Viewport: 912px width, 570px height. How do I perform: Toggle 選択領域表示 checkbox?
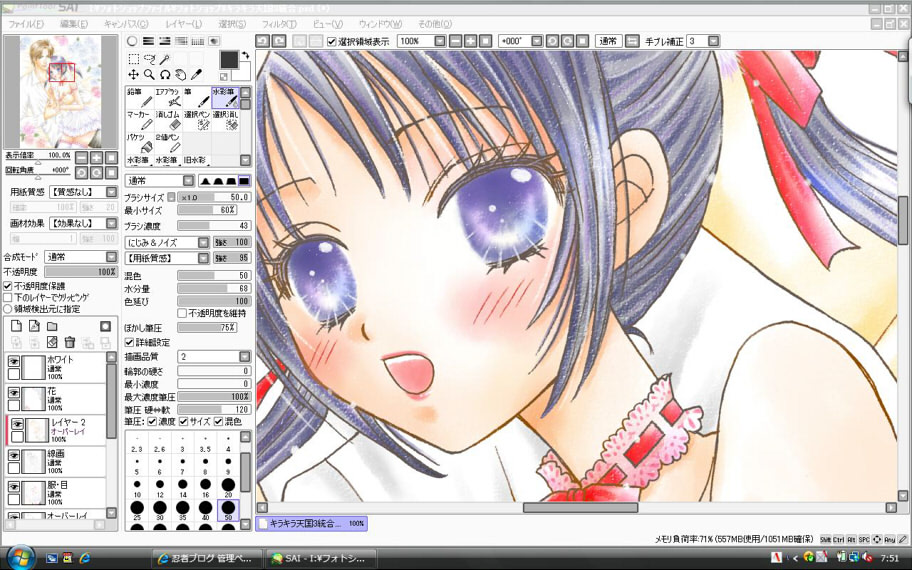332,42
